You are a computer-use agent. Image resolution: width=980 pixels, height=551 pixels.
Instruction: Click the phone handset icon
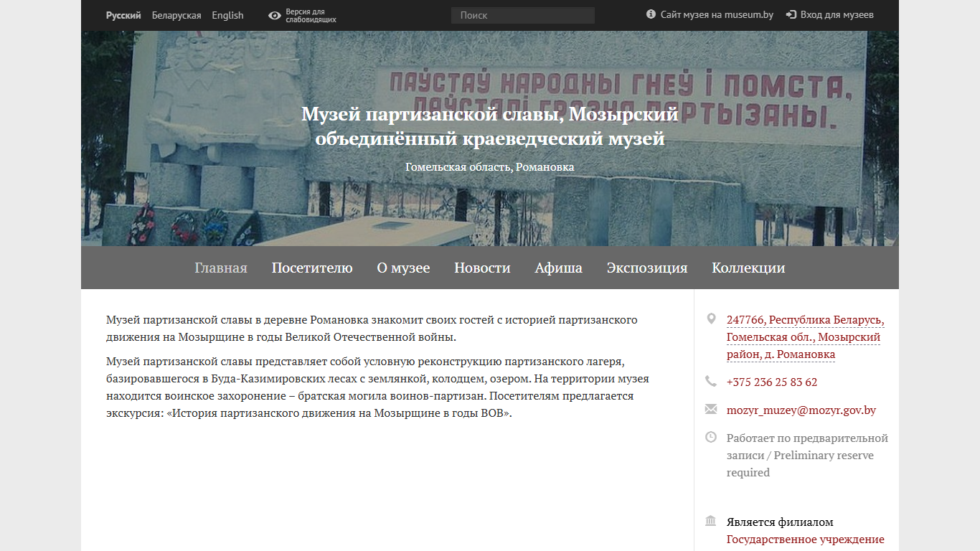coord(711,381)
